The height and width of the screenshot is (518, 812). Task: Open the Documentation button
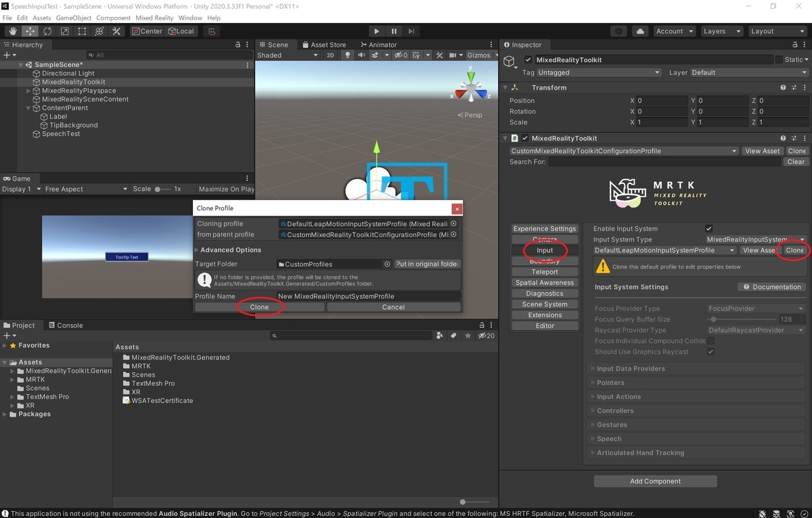[771, 287]
